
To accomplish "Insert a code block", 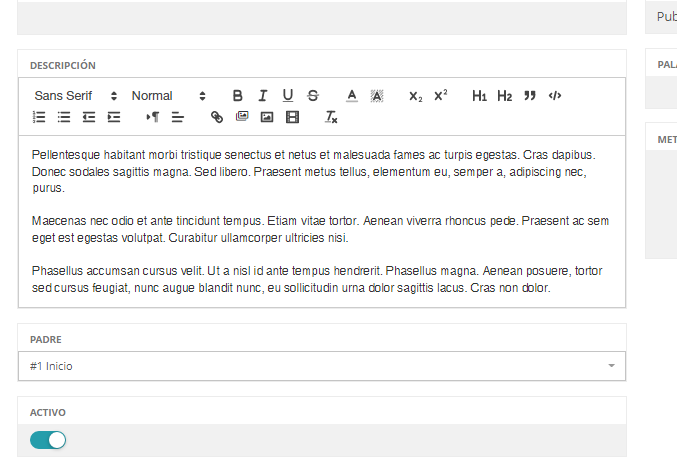I will click(x=555, y=96).
